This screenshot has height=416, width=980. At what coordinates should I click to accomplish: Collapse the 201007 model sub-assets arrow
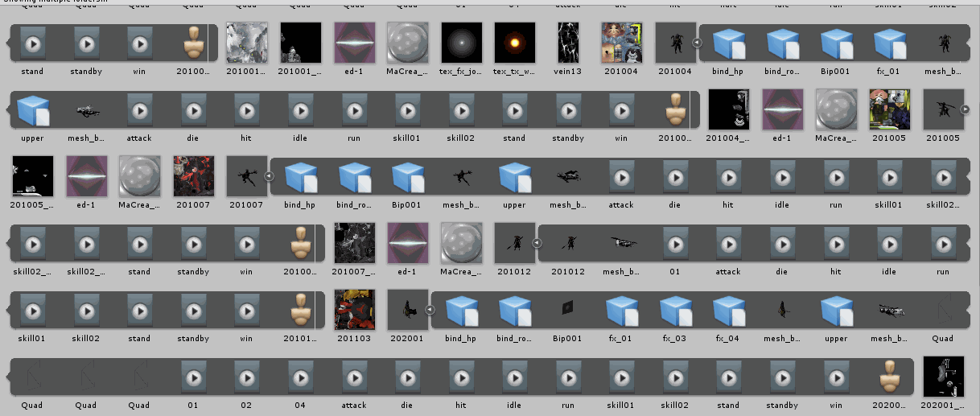pyautogui.click(x=270, y=176)
